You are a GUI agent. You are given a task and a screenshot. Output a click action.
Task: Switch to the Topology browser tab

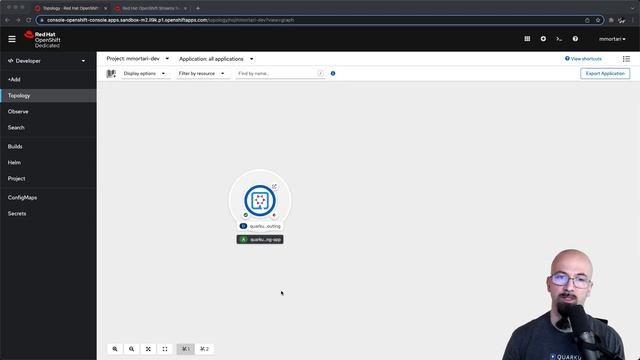(70, 8)
